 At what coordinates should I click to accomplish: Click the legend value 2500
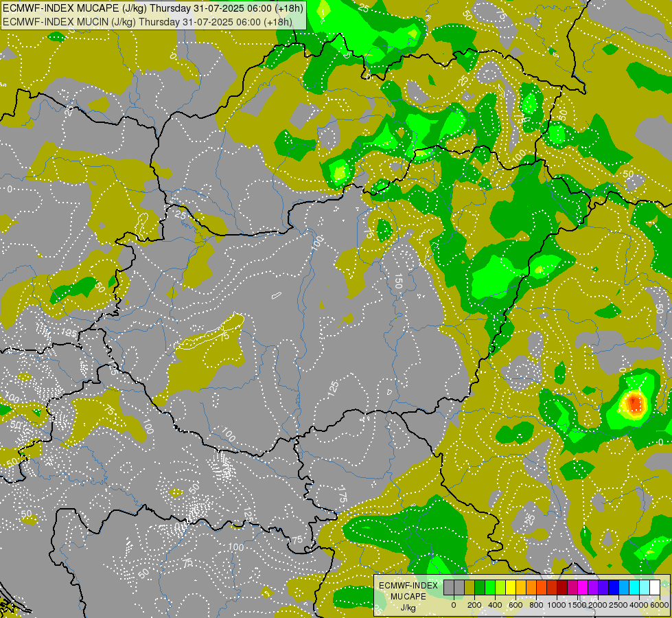tap(619, 605)
